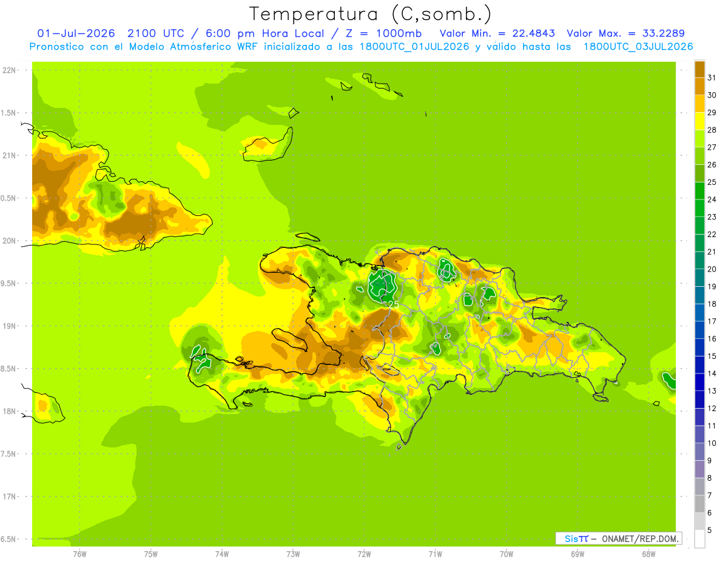Click the 70W longitude axis label
This screenshot has height=562, width=728.
(x=506, y=554)
